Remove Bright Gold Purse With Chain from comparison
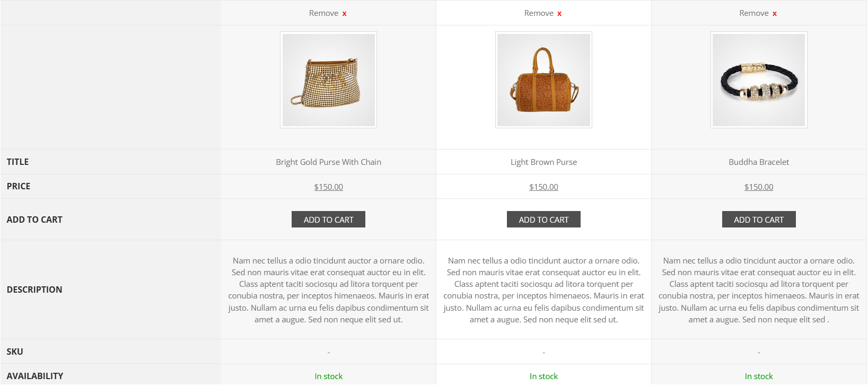Viewport: 868px width, 386px height. click(x=328, y=13)
